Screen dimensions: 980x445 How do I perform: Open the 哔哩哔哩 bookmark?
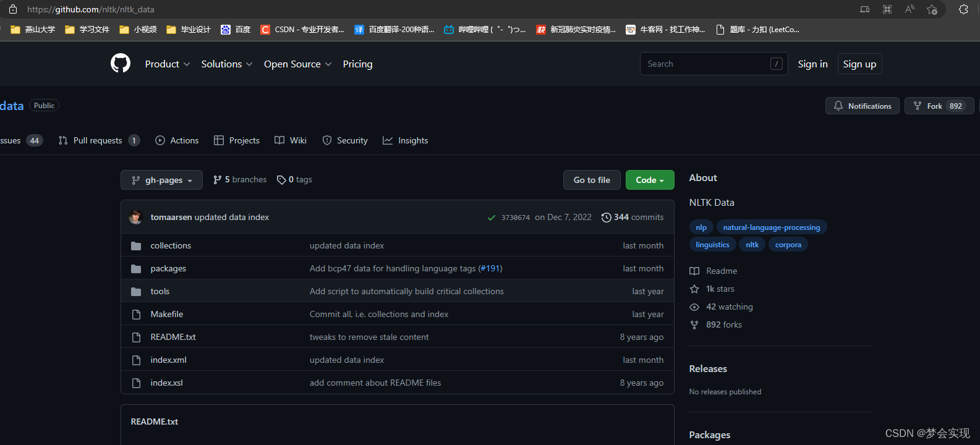tap(485, 29)
